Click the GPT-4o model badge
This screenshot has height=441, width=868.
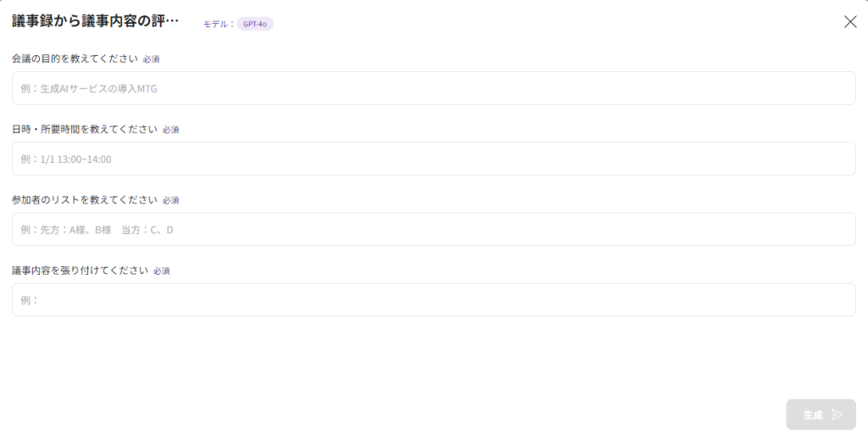click(x=255, y=24)
